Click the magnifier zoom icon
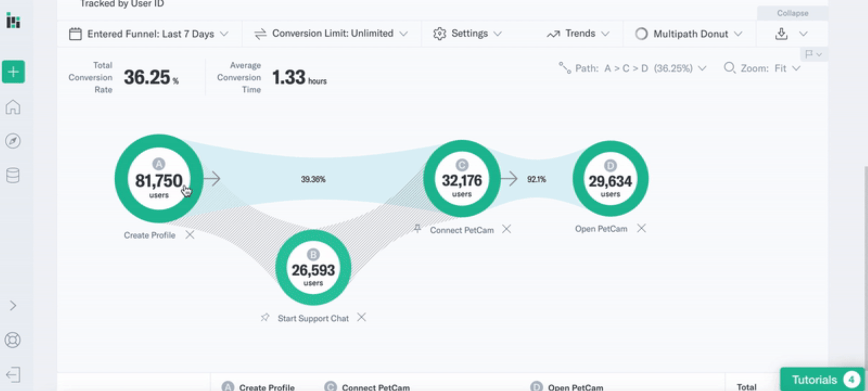 (x=729, y=68)
